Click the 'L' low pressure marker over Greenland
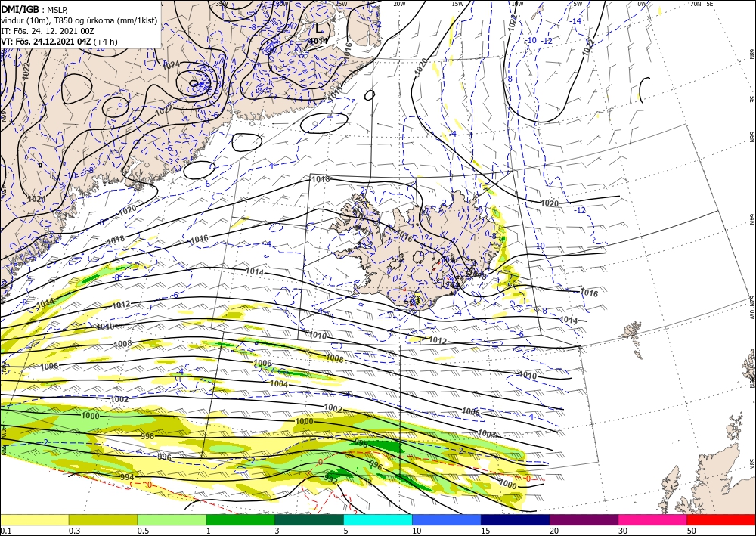The height and width of the screenshot is (536, 756). 319,28
